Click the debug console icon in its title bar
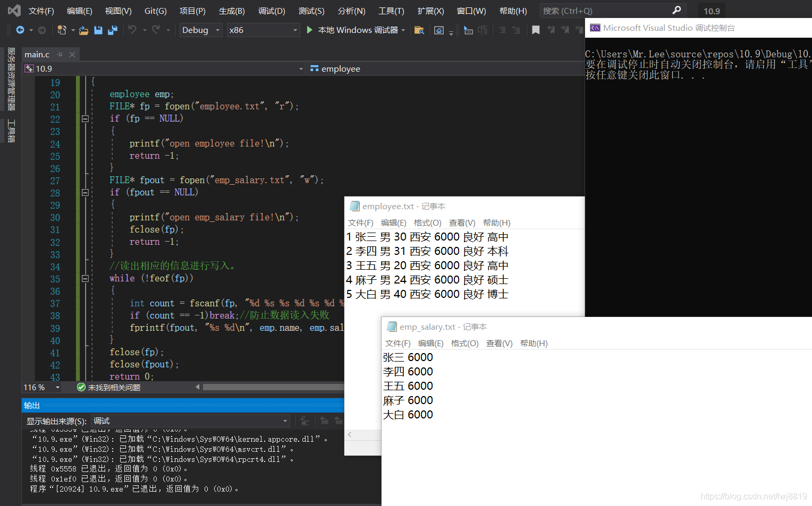 [595, 28]
